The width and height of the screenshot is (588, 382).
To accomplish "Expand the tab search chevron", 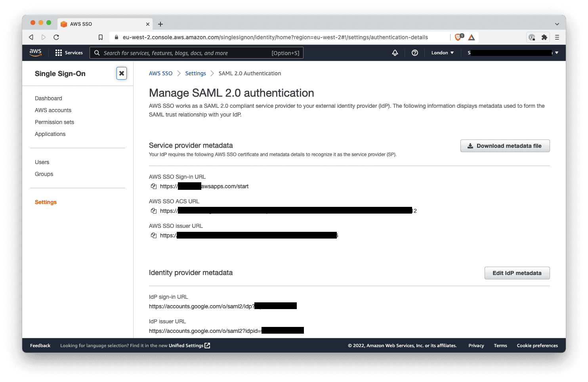I will 557,24.
